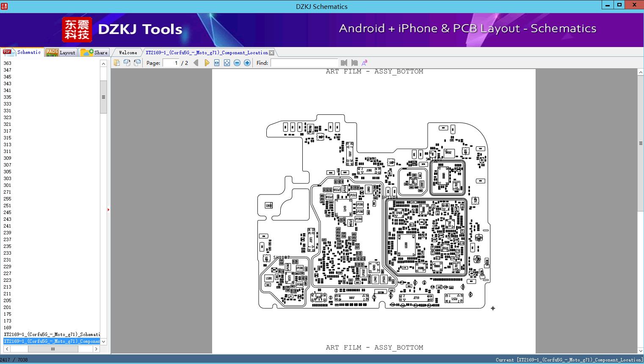Zoom in with the plus icon
644x364 pixels.
[247, 63]
